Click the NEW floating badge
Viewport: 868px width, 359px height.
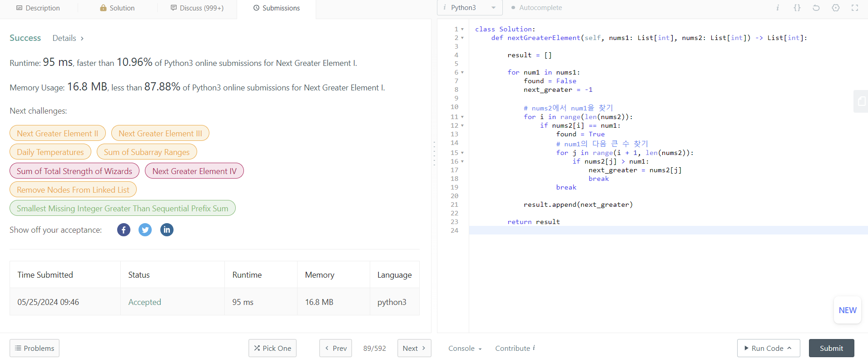(x=848, y=310)
